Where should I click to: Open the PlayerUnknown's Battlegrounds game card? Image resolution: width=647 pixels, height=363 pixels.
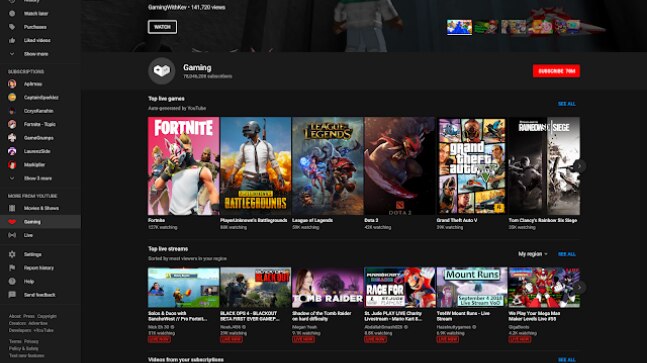(x=255, y=166)
